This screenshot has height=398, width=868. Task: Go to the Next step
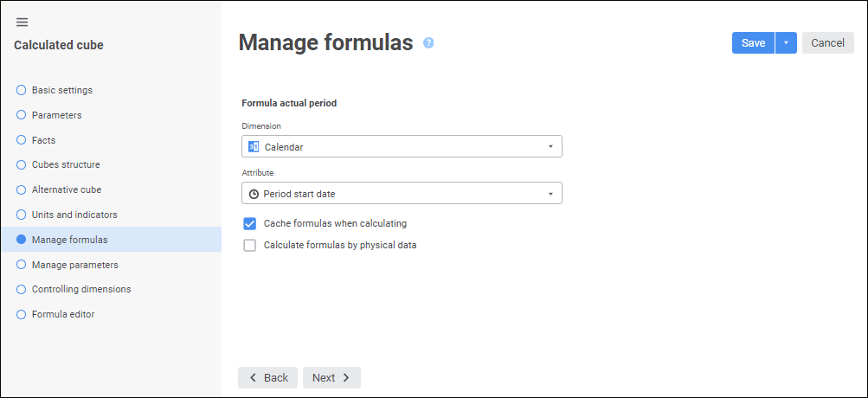[x=331, y=378]
